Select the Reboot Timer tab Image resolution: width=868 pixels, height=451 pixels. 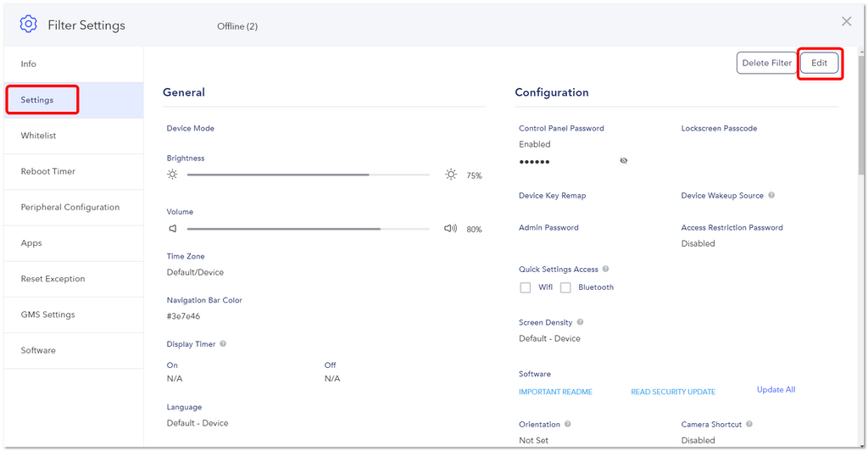click(73, 171)
